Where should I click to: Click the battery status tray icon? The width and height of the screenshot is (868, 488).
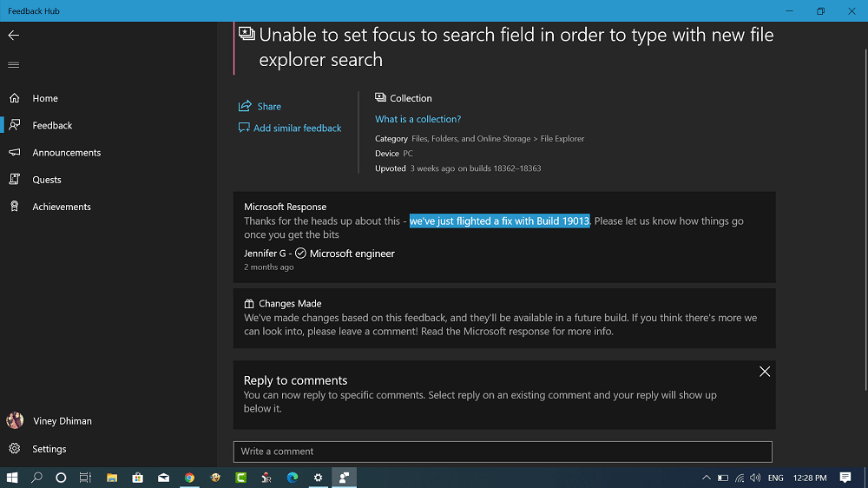pos(723,478)
